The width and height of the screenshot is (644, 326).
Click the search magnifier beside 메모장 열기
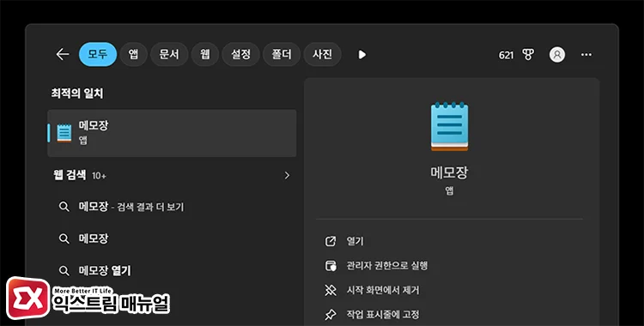click(x=64, y=271)
